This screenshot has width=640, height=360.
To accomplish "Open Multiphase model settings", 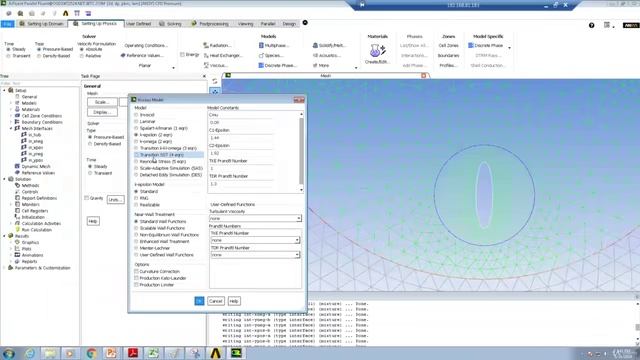I will (273, 45).
